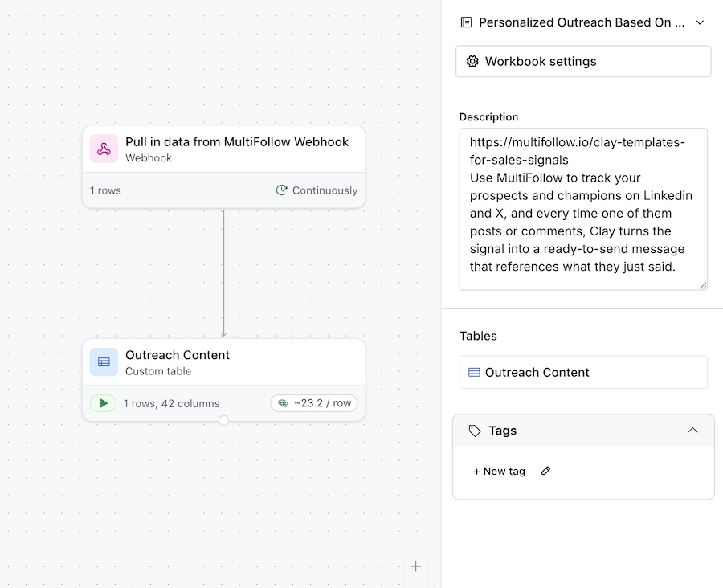The image size is (723, 588).
Task: Click the Continuously schedule clock icon
Action: tap(281, 190)
